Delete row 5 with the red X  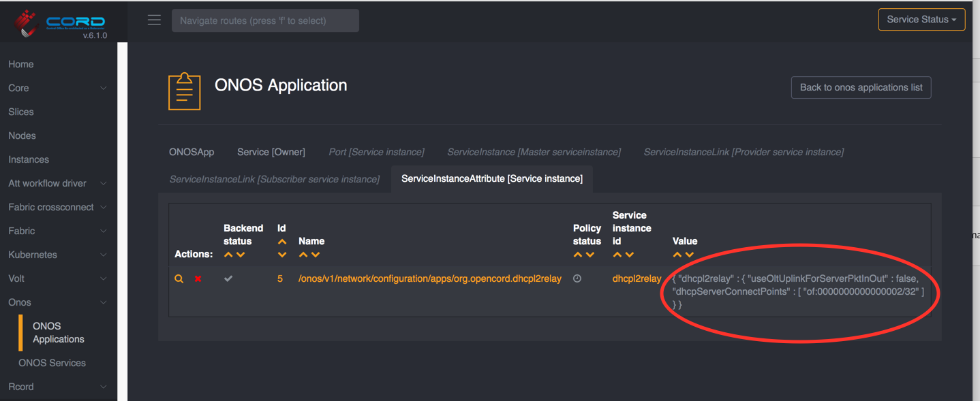198,278
